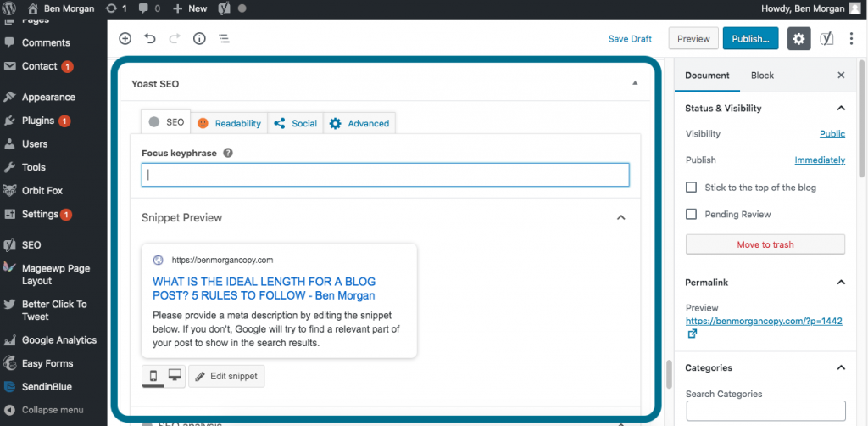Change the Immediately publish date

pyautogui.click(x=820, y=160)
